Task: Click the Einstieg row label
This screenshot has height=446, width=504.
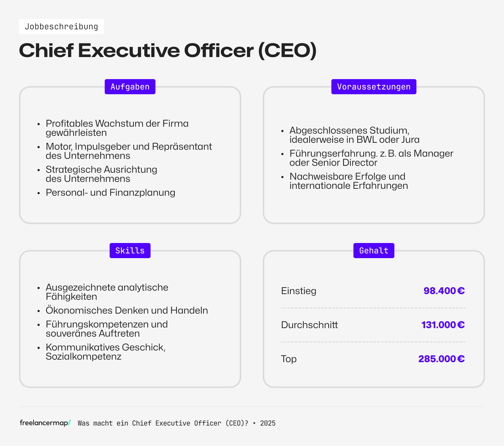Action: (x=299, y=291)
